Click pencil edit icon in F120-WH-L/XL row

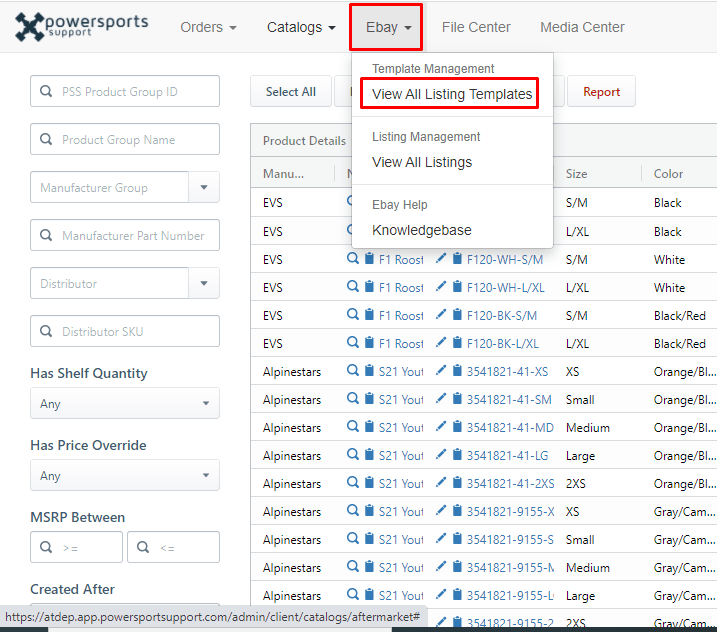coord(441,286)
